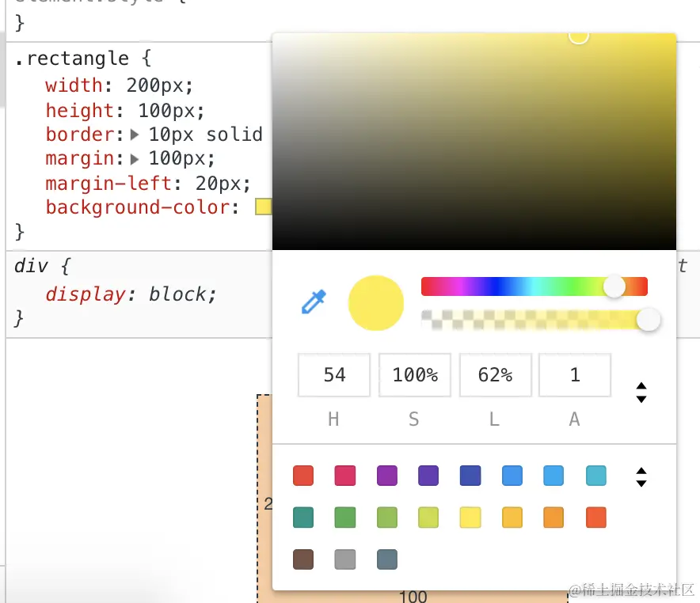
Task: Pick the blue-grey palette swatch
Action: click(387, 559)
